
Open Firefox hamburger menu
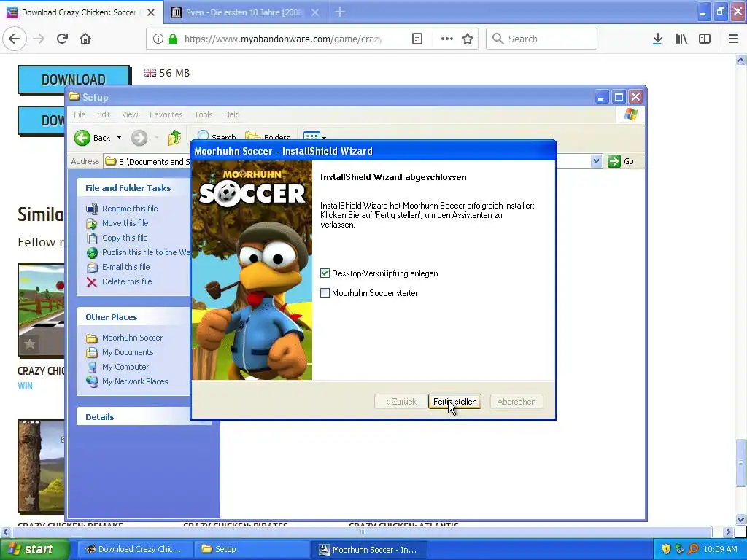(x=733, y=39)
